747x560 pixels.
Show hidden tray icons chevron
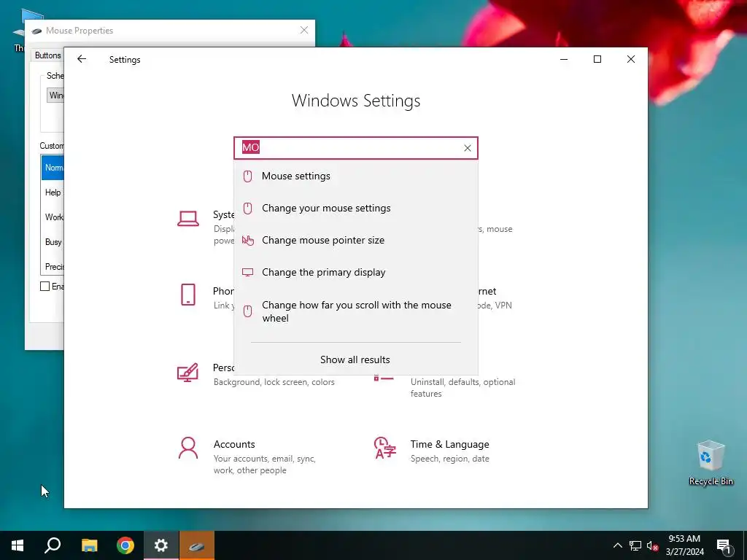coord(617,545)
